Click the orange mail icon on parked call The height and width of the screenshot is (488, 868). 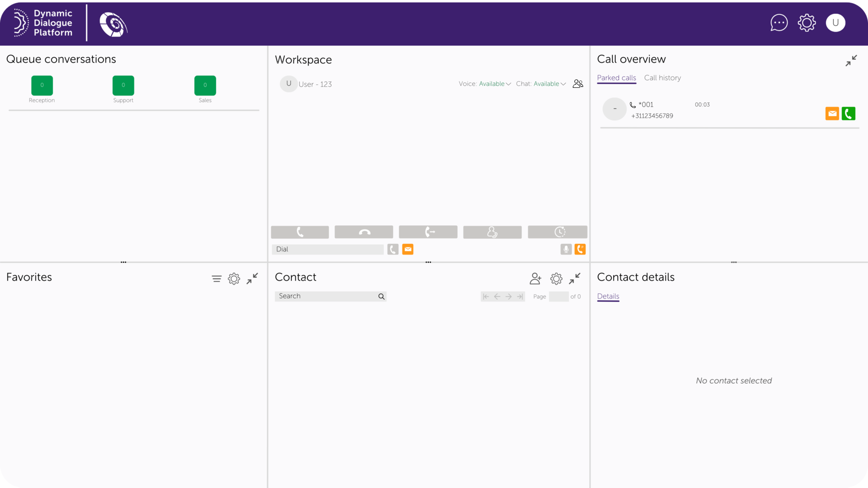tap(832, 114)
